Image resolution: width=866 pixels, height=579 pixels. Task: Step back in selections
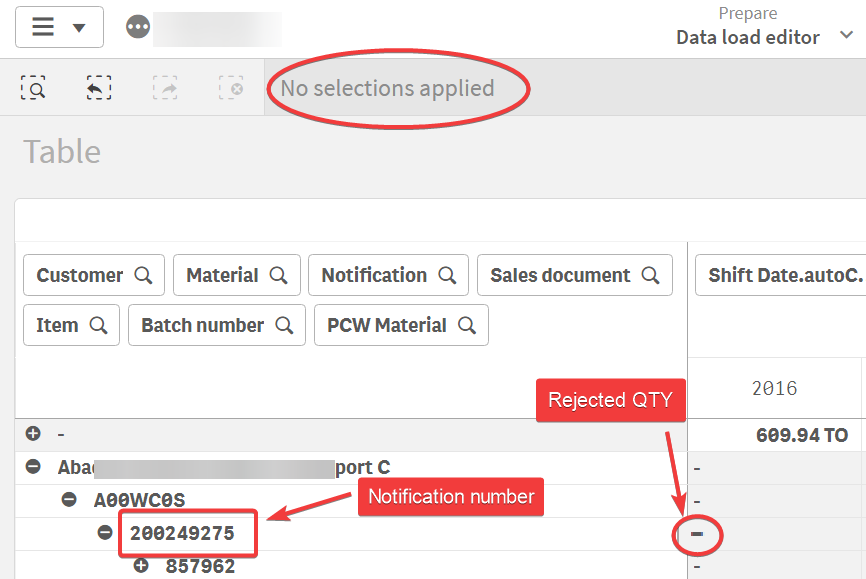(98, 88)
